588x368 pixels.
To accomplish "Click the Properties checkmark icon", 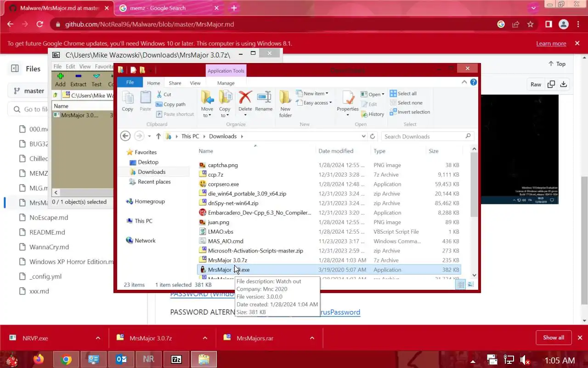I will tap(348, 98).
